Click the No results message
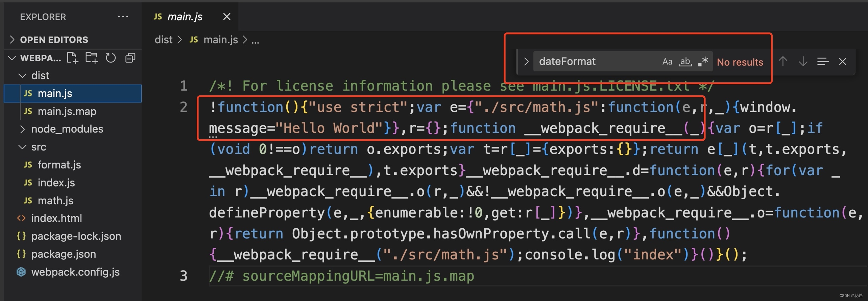The height and width of the screenshot is (301, 868). point(740,62)
